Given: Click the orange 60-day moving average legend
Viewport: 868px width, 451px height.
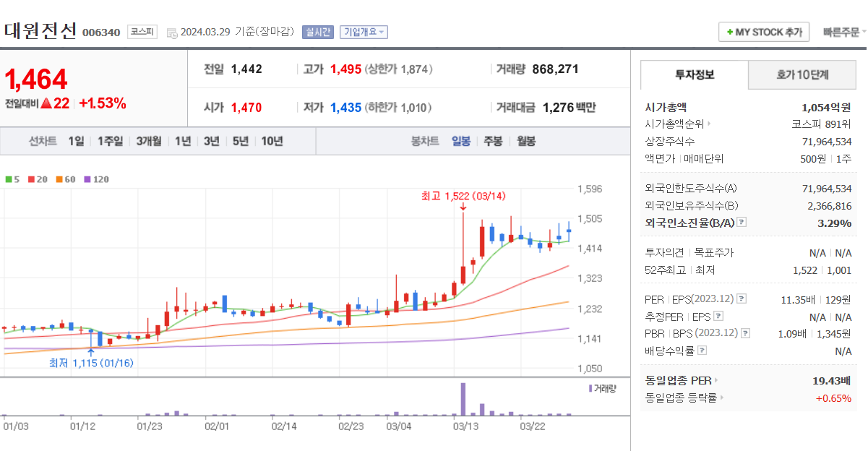Looking at the screenshot, I should point(65,179).
